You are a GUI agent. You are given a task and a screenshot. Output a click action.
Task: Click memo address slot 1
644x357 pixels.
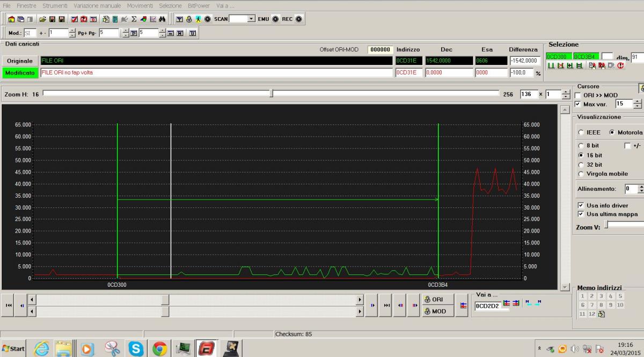click(582, 296)
